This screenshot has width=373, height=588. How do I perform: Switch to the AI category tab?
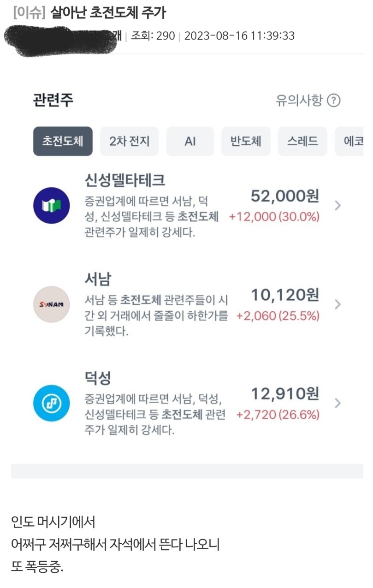[190, 141]
